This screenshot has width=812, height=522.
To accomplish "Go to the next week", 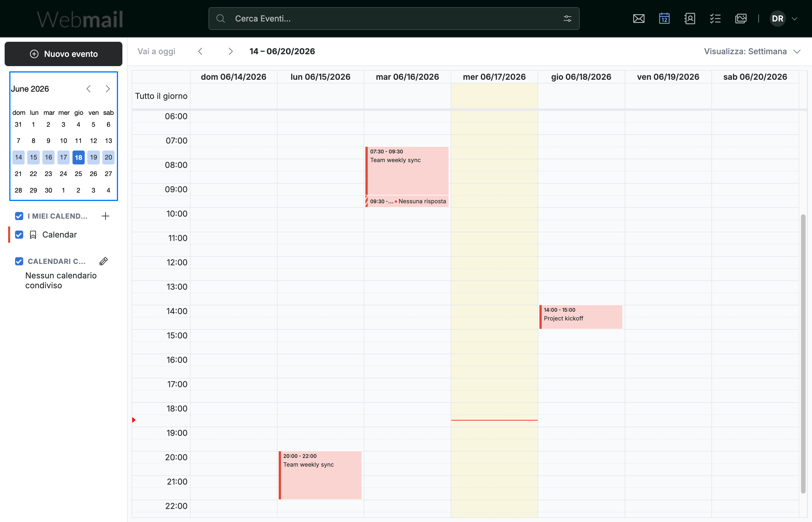I will 231,51.
